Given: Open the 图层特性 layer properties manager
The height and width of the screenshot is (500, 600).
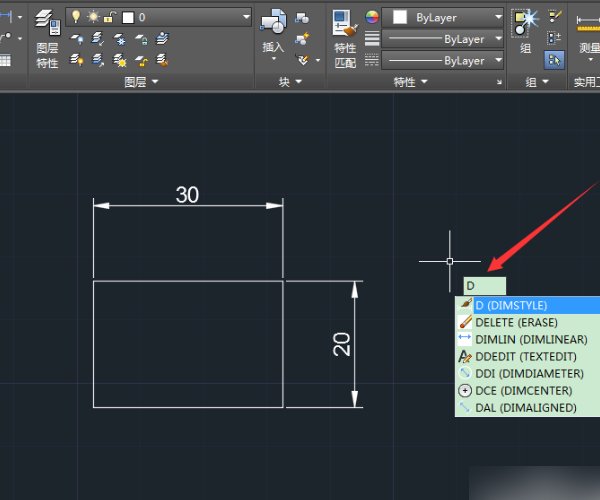Looking at the screenshot, I should 47,38.
